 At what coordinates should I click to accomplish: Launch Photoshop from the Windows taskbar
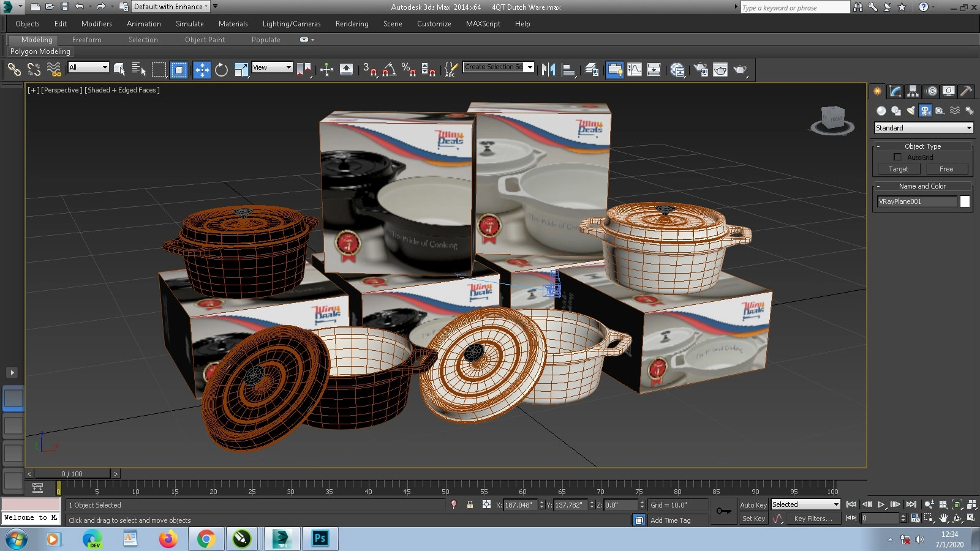click(320, 539)
